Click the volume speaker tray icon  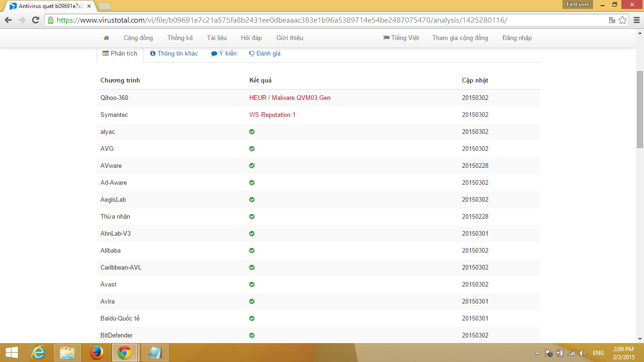click(x=583, y=353)
